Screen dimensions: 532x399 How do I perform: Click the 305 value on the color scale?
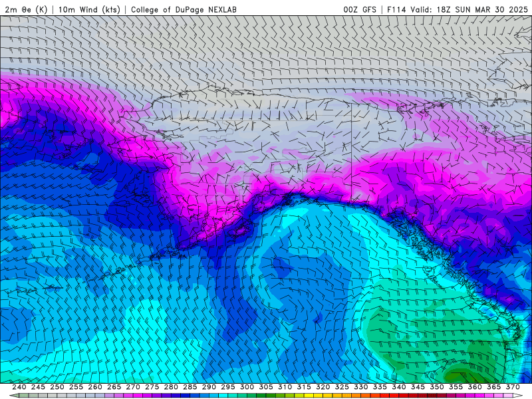point(266,387)
